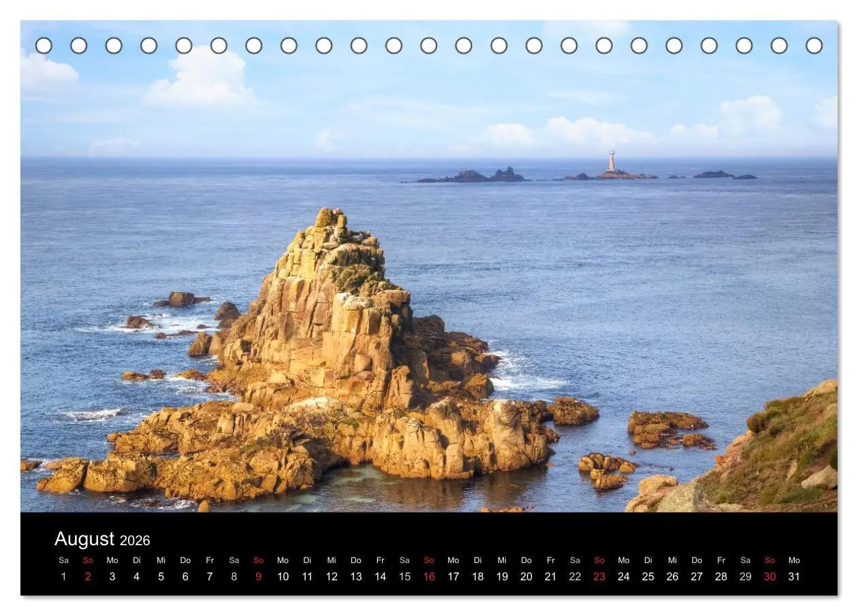Select date 26 in the calendar strip
The height and width of the screenshot is (616, 858).
[672, 577]
